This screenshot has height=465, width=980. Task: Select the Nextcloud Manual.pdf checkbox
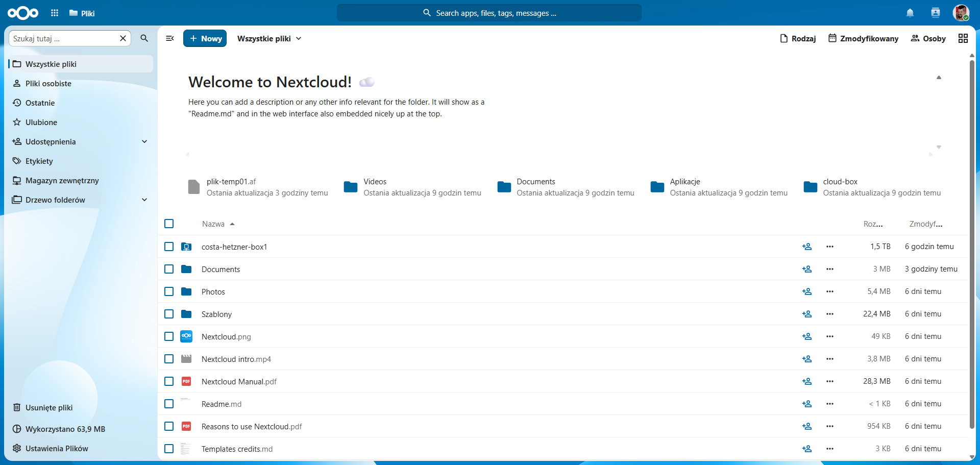click(169, 381)
